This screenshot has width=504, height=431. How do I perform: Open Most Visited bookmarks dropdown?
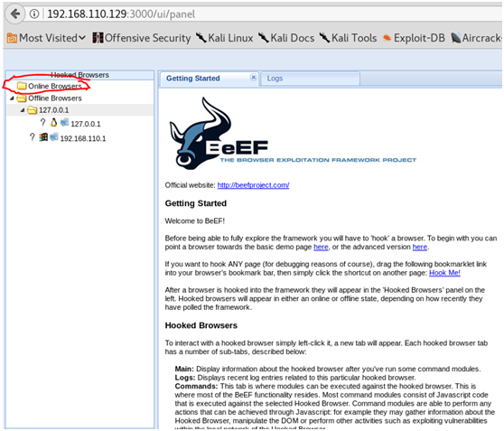coord(46,38)
